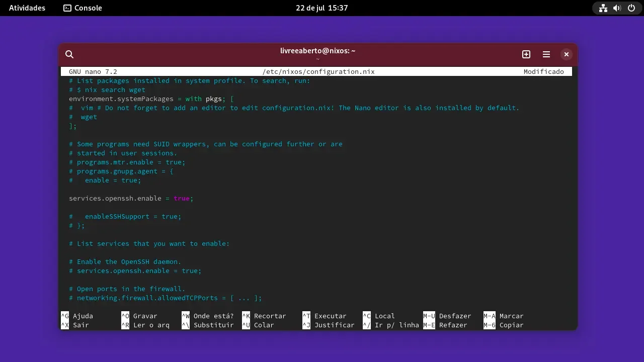
Task: Click the '# Some programs need SUID wrappers' line
Action: (x=206, y=144)
